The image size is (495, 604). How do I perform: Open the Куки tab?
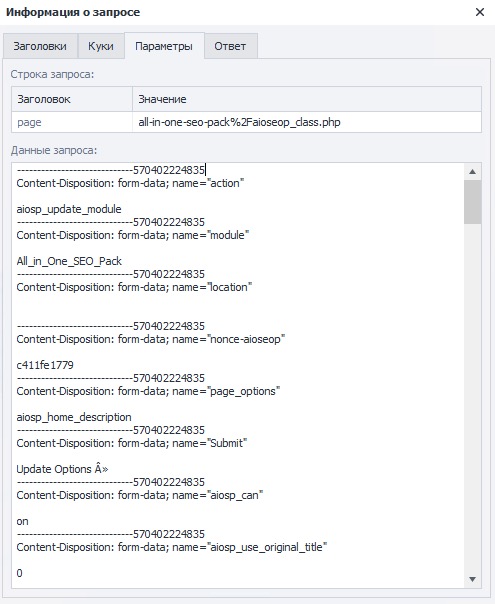tap(101, 46)
